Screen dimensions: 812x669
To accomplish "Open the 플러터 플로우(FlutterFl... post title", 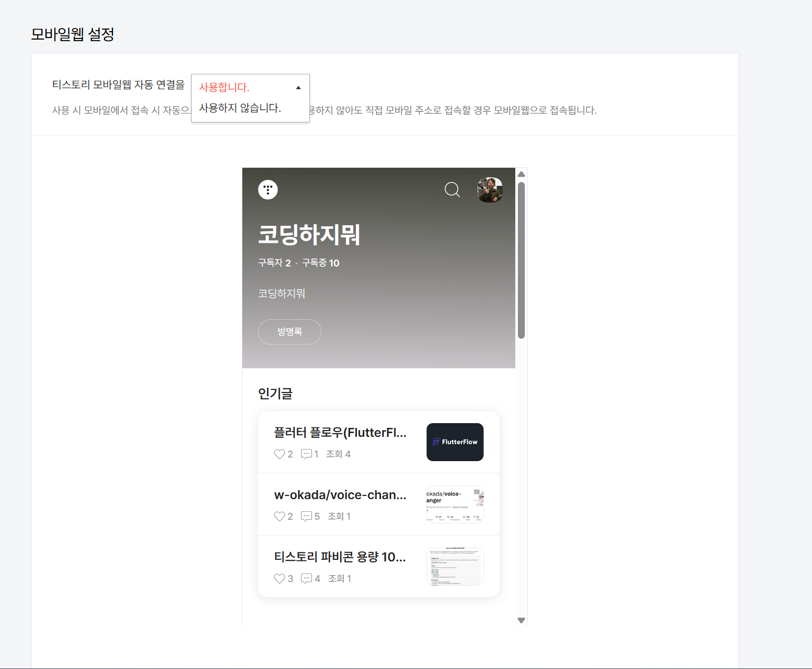I will pos(341,433).
